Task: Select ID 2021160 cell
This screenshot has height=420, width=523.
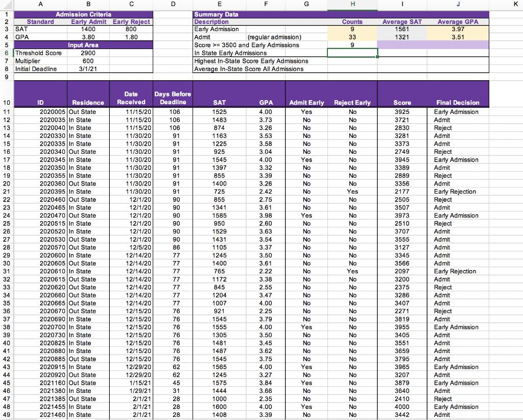Action: [40, 383]
